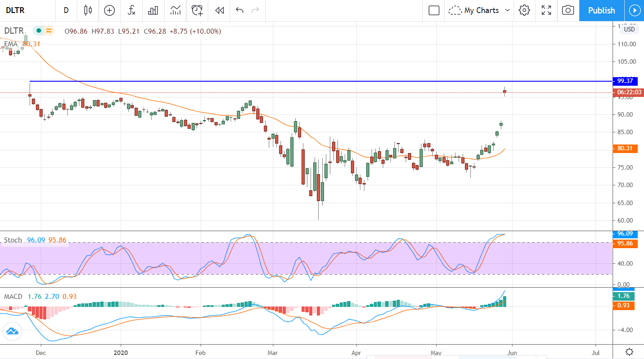Change the D time interval
644x359 pixels.
(x=66, y=10)
